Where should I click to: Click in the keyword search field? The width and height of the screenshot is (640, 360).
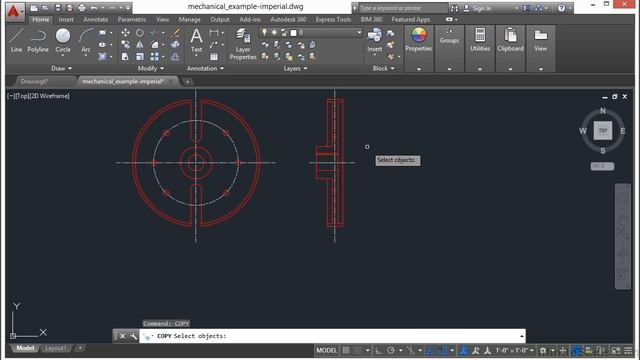coord(402,8)
